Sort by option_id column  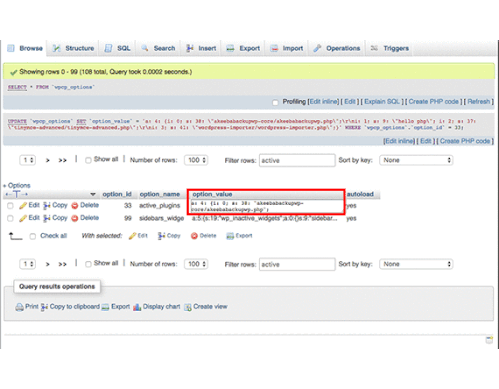tap(117, 194)
